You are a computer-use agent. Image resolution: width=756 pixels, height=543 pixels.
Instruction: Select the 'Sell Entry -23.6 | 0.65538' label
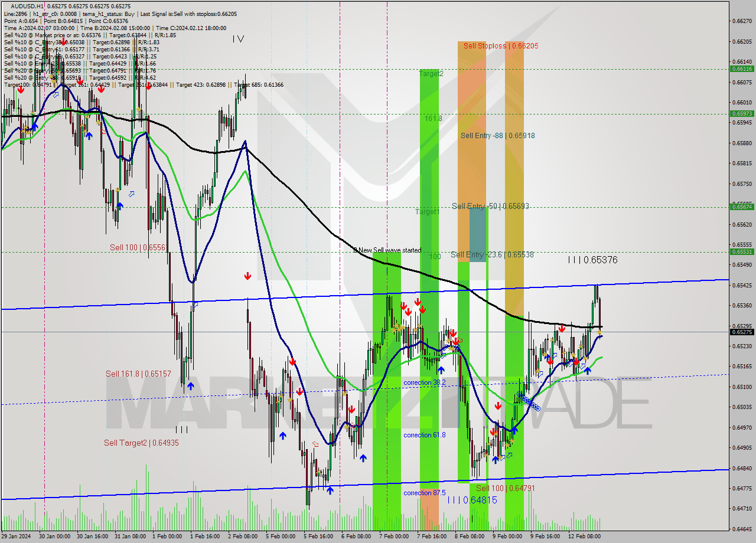tap(492, 254)
